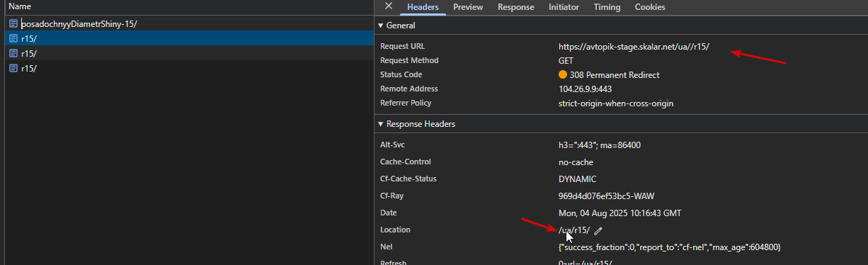Click document icon of highlighted r15/ request

click(x=13, y=39)
